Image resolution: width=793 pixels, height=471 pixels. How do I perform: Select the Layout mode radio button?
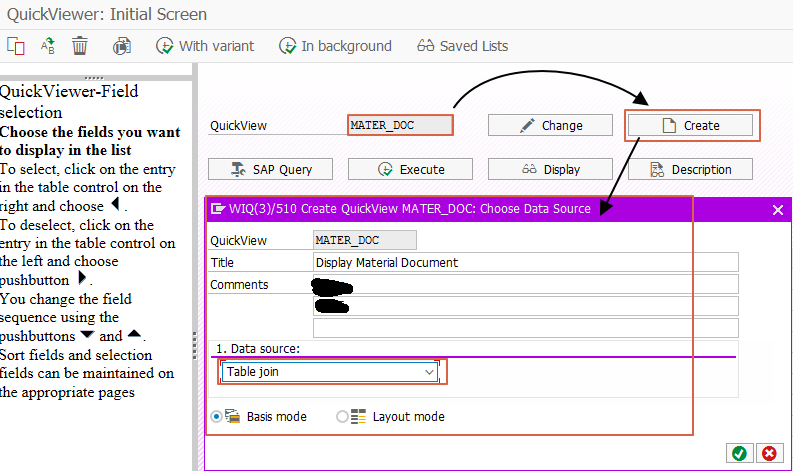[x=342, y=416]
